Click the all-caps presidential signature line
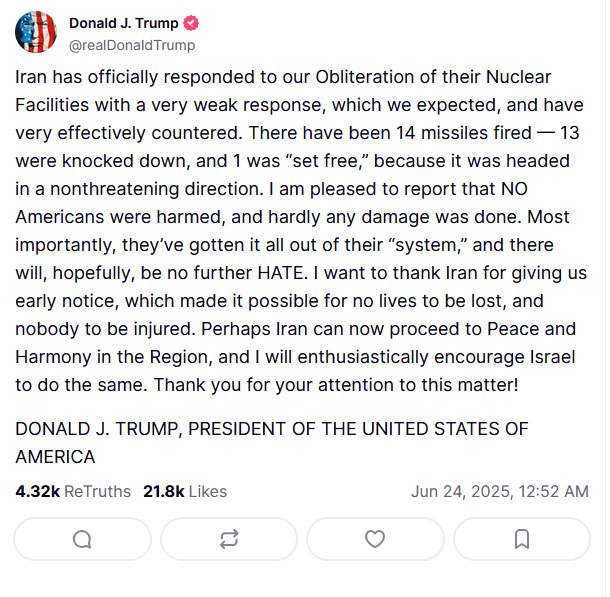Viewport: 610px width, 597px height. tap(272, 429)
